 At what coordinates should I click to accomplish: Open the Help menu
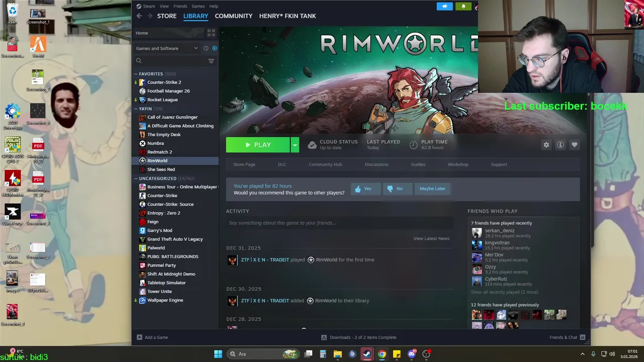point(214,7)
